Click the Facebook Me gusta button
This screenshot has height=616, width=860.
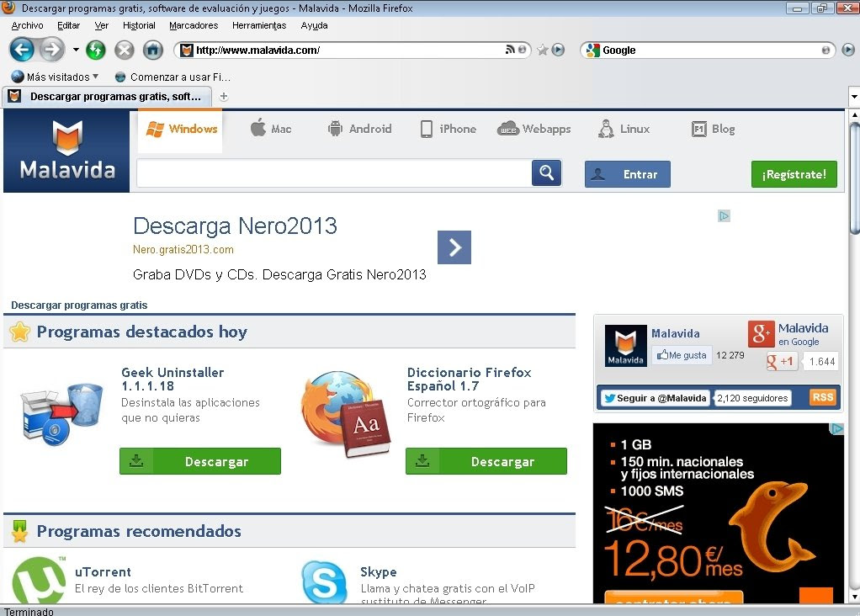pos(682,355)
